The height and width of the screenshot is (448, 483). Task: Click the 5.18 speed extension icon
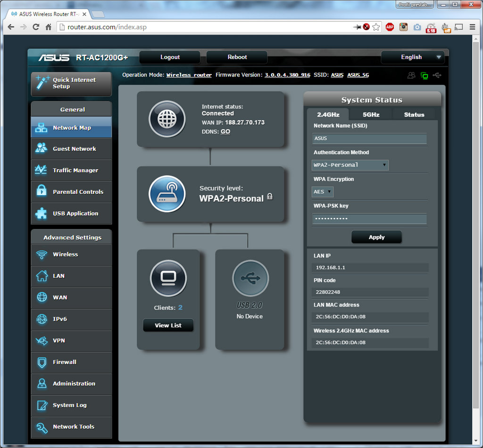(x=431, y=28)
